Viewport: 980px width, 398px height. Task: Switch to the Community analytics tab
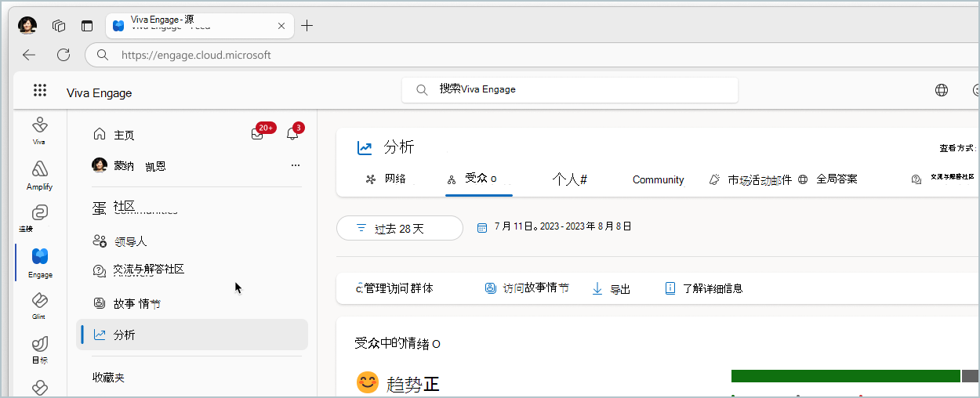coord(659,179)
